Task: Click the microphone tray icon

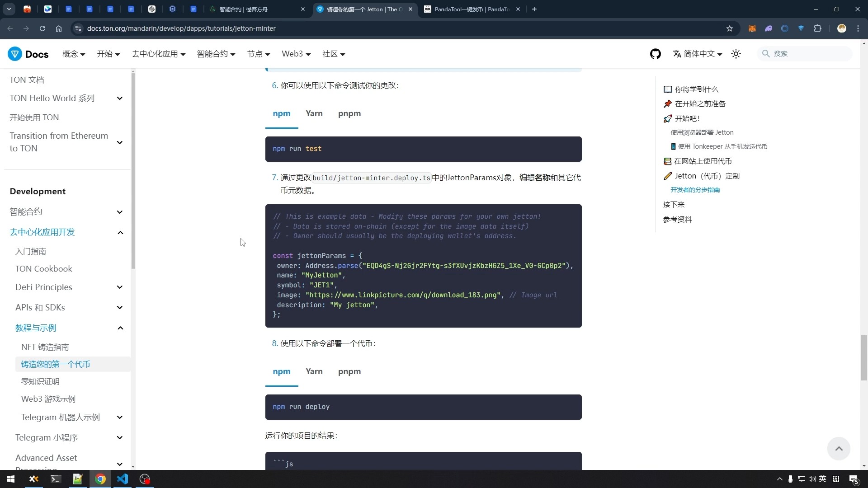Action: coord(790,479)
